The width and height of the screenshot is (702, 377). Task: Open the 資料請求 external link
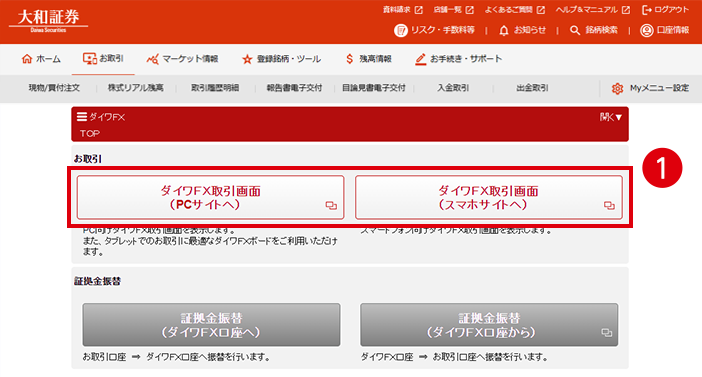(402, 9)
